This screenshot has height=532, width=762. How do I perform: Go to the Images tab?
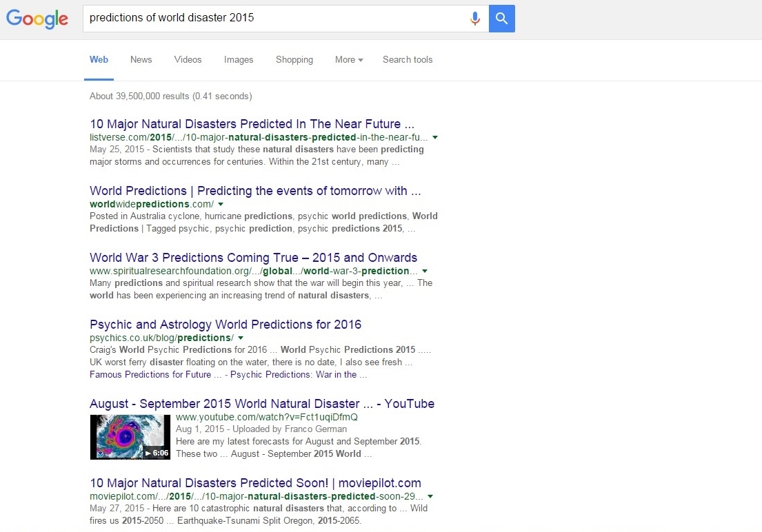tap(239, 60)
